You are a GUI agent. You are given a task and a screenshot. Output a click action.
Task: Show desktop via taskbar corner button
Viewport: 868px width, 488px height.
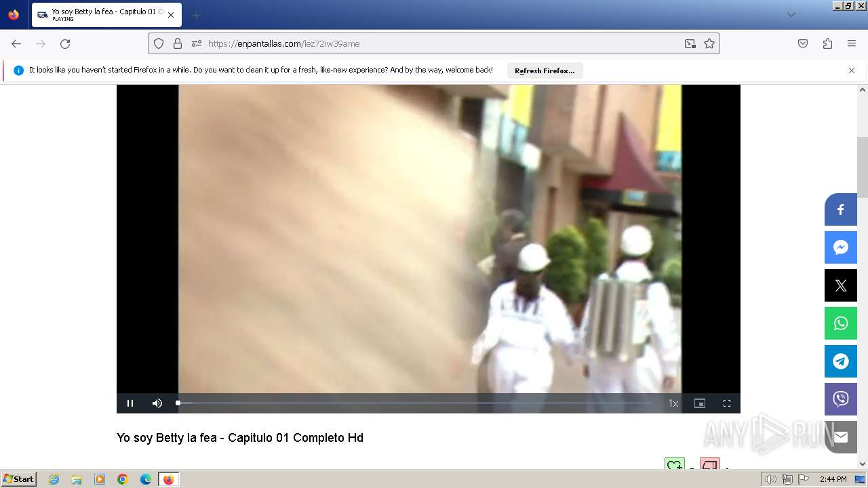tap(860, 479)
